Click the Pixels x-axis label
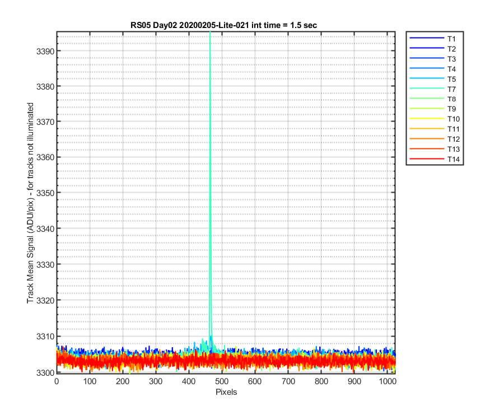504x420 pixels. tap(226, 392)
